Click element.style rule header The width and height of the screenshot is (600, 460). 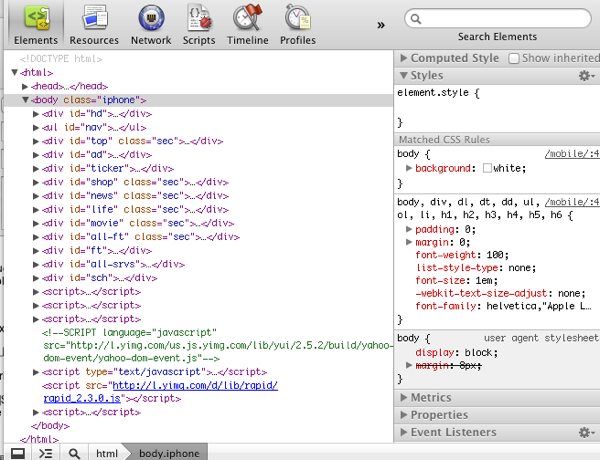(x=438, y=93)
